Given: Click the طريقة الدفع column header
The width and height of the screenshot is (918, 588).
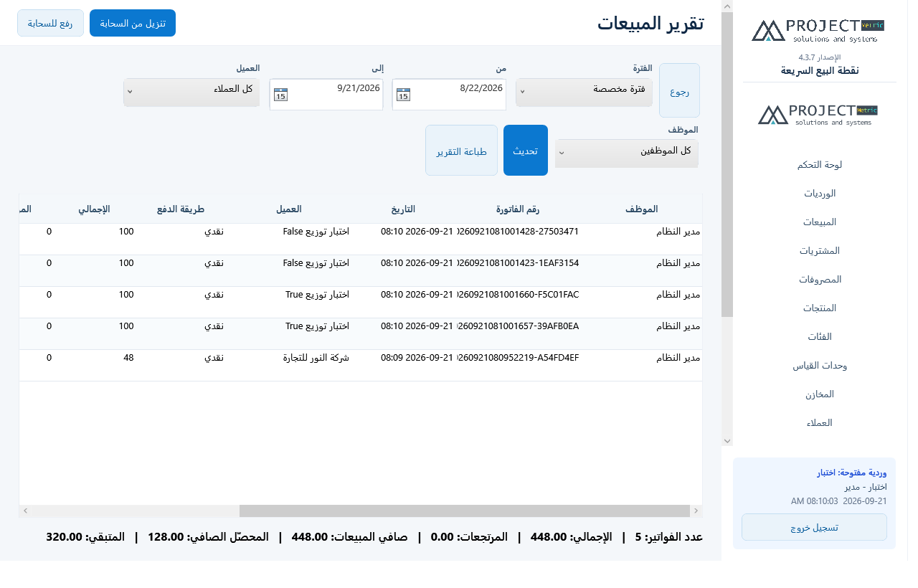Looking at the screenshot, I should 181,209.
